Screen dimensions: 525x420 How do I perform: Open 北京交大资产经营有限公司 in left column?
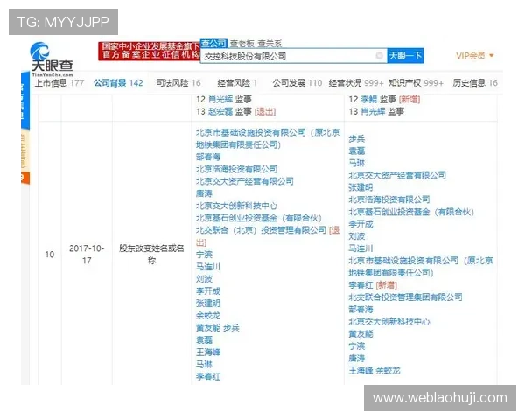tap(244, 181)
